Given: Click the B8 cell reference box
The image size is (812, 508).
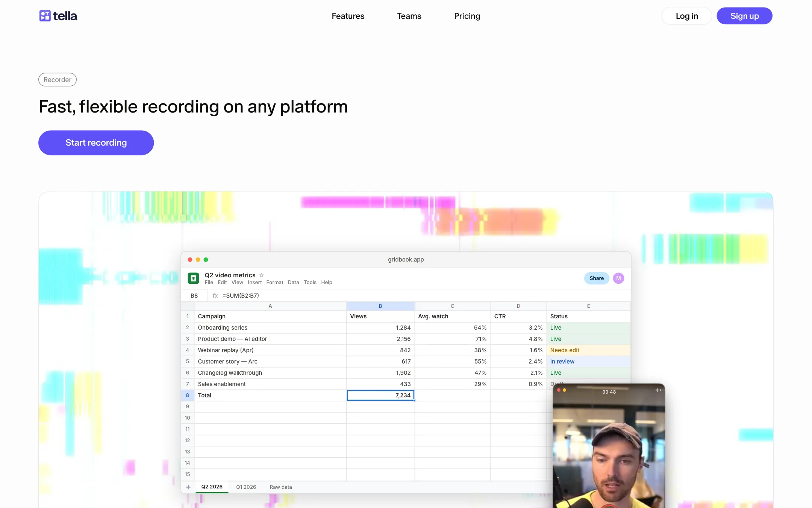Looking at the screenshot, I should tap(194, 295).
